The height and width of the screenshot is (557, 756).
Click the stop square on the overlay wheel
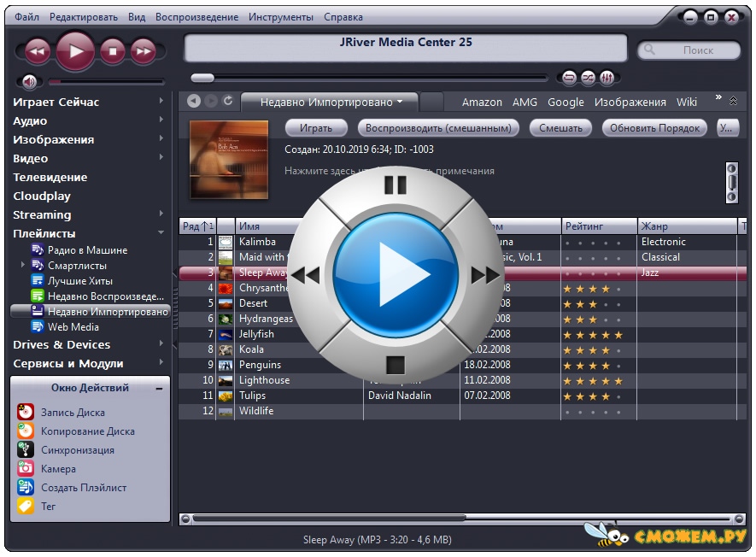(396, 365)
